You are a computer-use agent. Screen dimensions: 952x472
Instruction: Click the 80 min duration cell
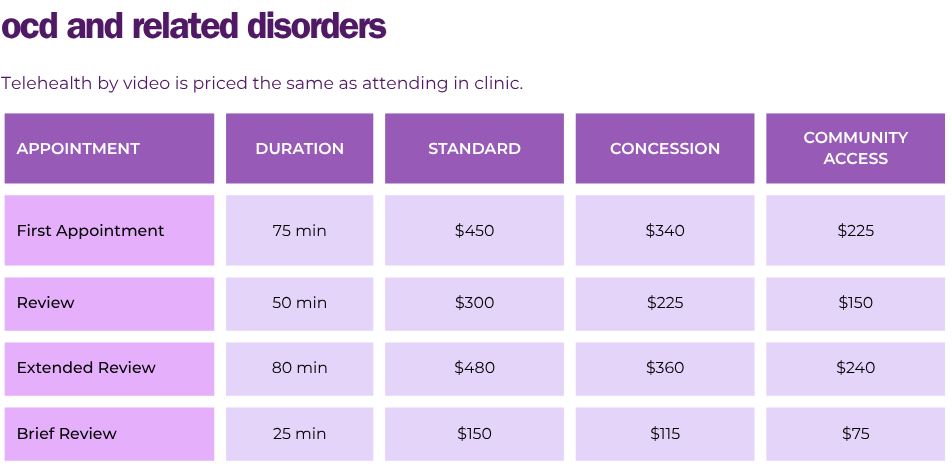(299, 369)
